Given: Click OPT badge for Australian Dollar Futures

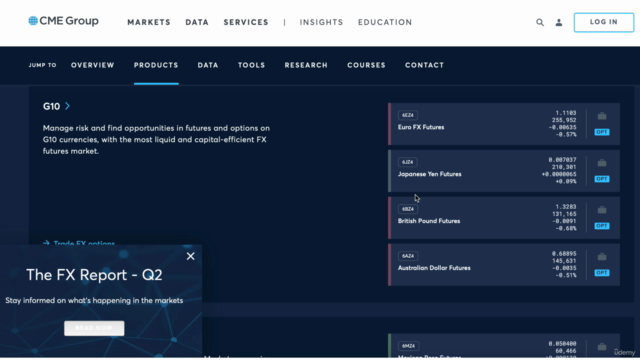Looking at the screenshot, I should (x=602, y=273).
